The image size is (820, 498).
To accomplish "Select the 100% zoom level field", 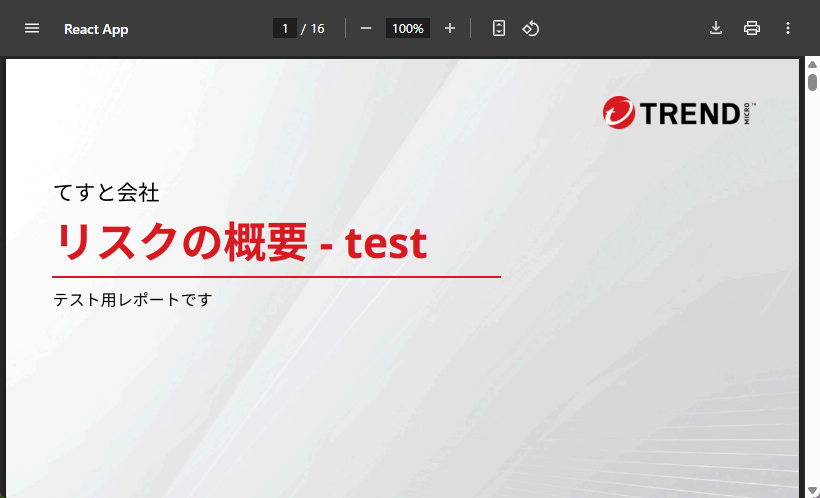I will [x=408, y=28].
